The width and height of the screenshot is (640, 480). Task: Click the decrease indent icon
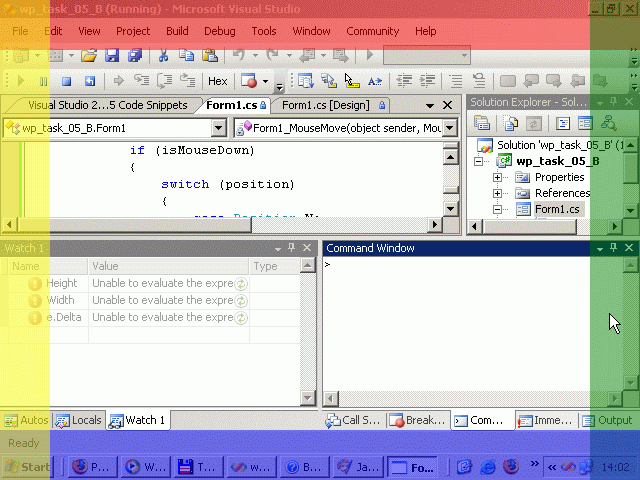tap(404, 81)
